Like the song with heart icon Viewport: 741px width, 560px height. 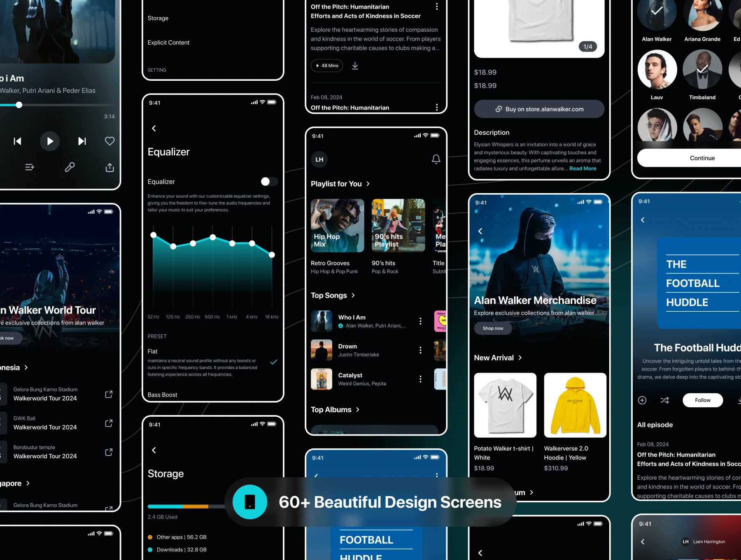click(x=110, y=141)
